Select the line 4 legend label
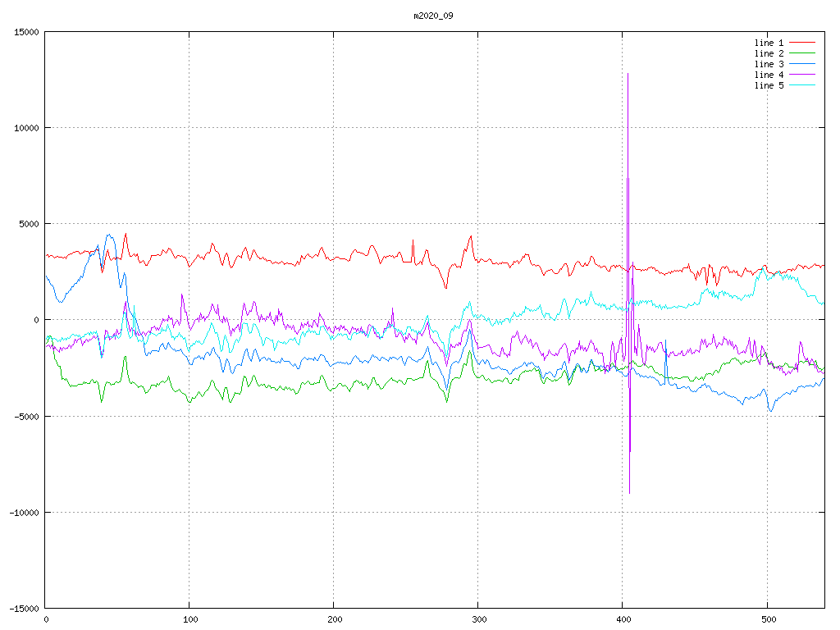840x630 pixels. point(769,75)
